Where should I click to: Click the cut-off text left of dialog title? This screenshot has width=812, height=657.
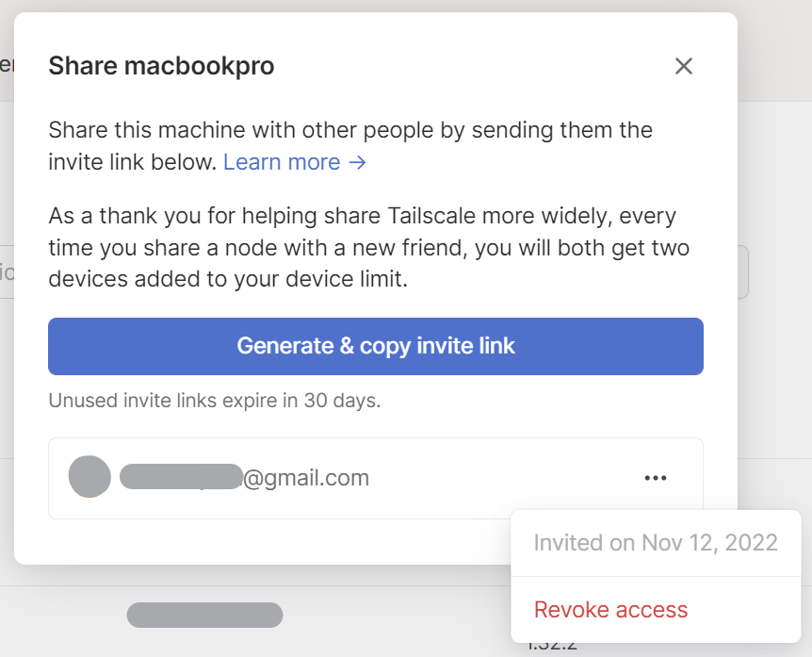point(7,65)
